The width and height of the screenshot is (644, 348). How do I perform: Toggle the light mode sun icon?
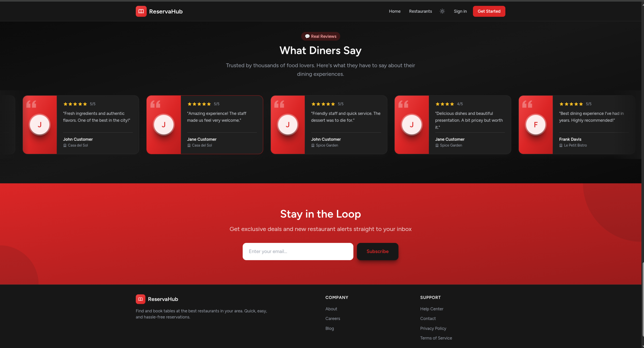coord(442,11)
